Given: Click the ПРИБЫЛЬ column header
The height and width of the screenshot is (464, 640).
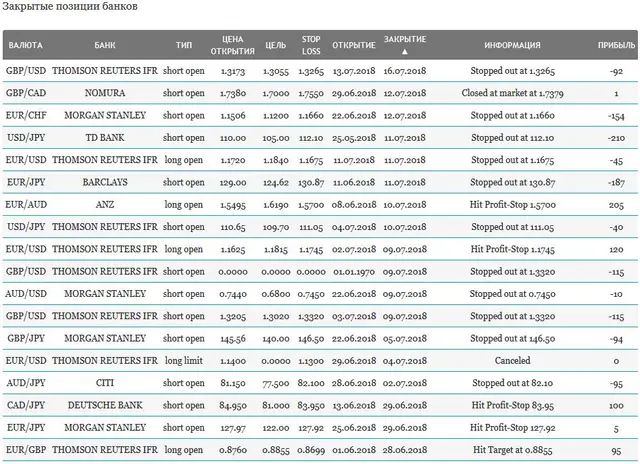Looking at the screenshot, I should pos(616,45).
